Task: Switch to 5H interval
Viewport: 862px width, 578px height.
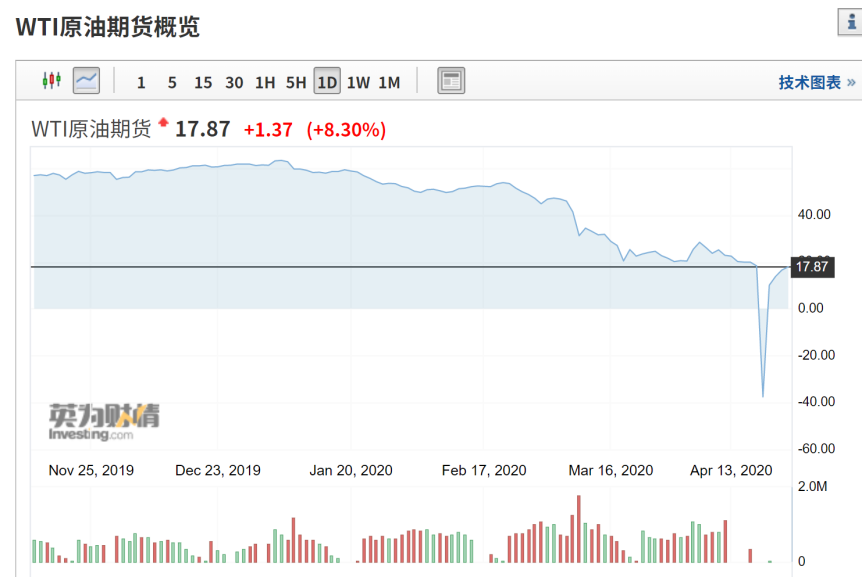Action: click(x=296, y=82)
